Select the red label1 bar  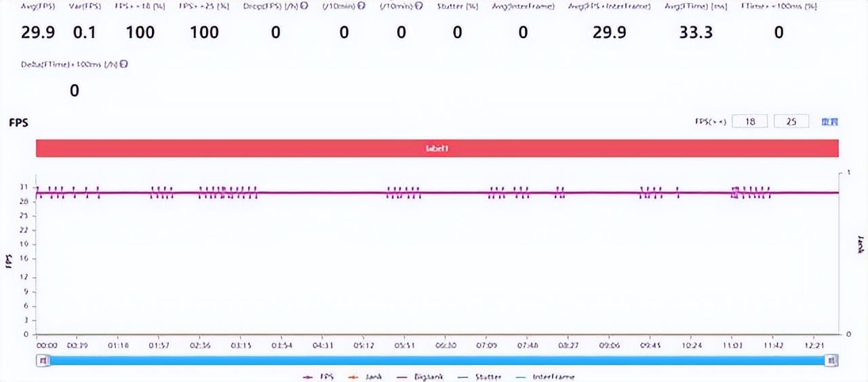(437, 148)
